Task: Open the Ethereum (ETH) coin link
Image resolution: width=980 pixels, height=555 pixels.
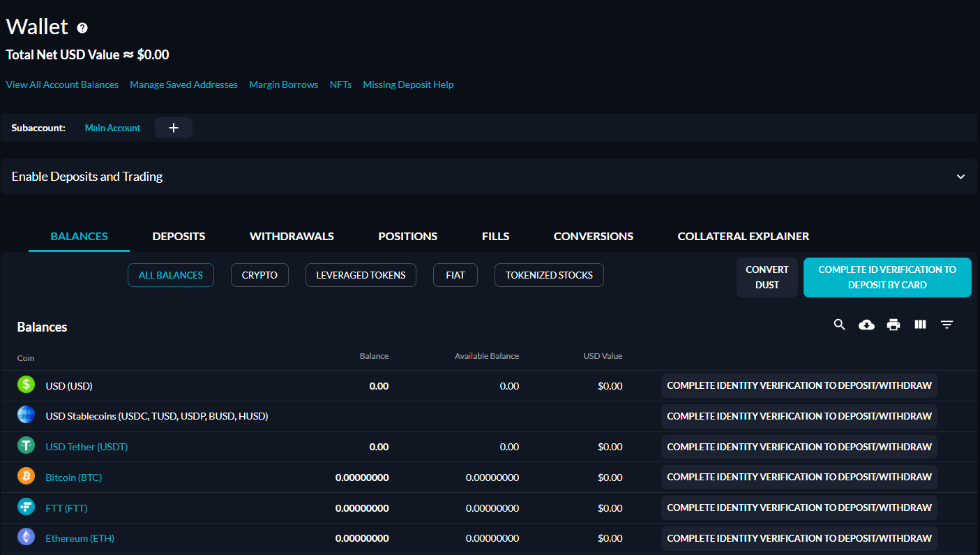Action: pos(80,538)
